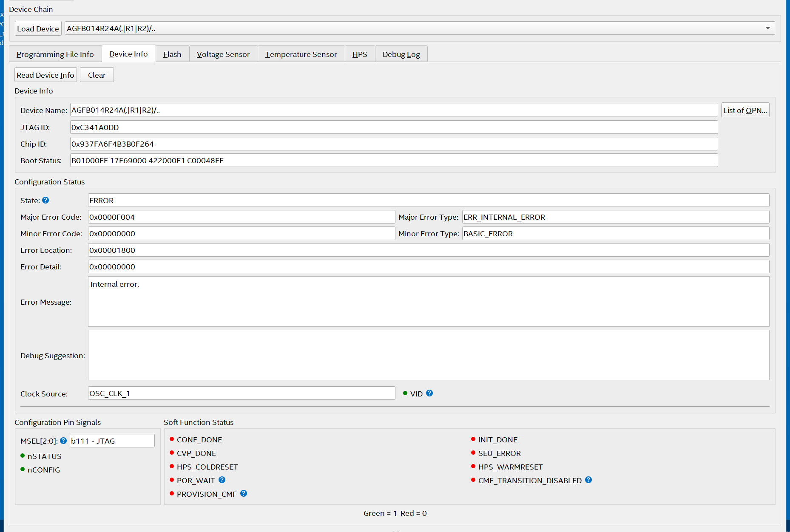790x532 pixels.
Task: Click the help icon next to State
Action: pyautogui.click(x=45, y=200)
